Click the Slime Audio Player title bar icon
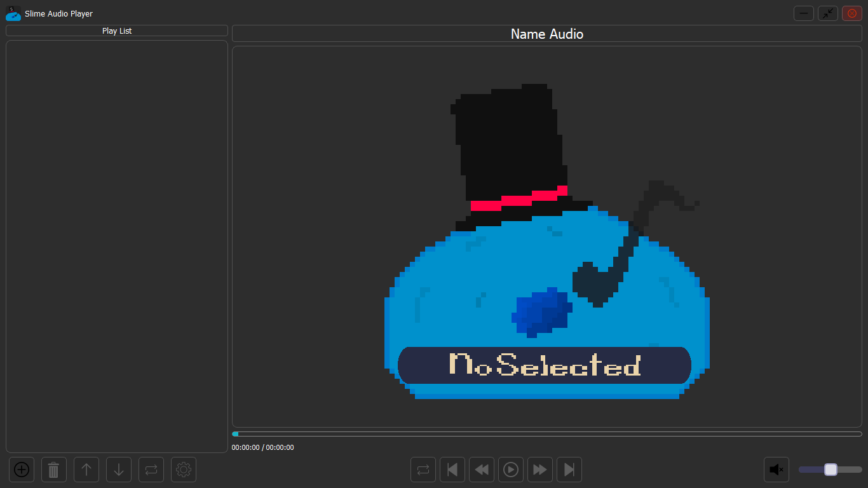This screenshot has height=488, width=868. coord(13,13)
